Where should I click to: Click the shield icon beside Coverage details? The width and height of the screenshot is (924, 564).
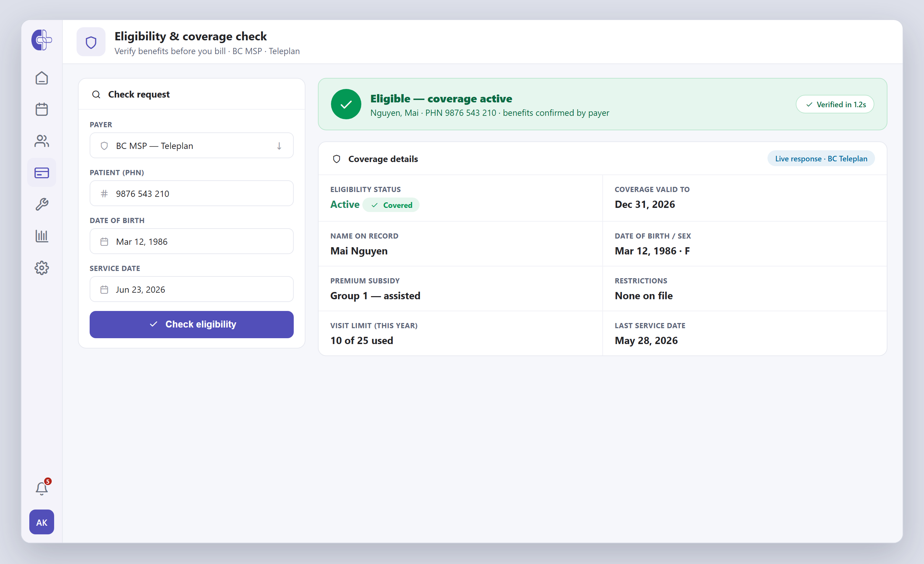click(x=337, y=159)
